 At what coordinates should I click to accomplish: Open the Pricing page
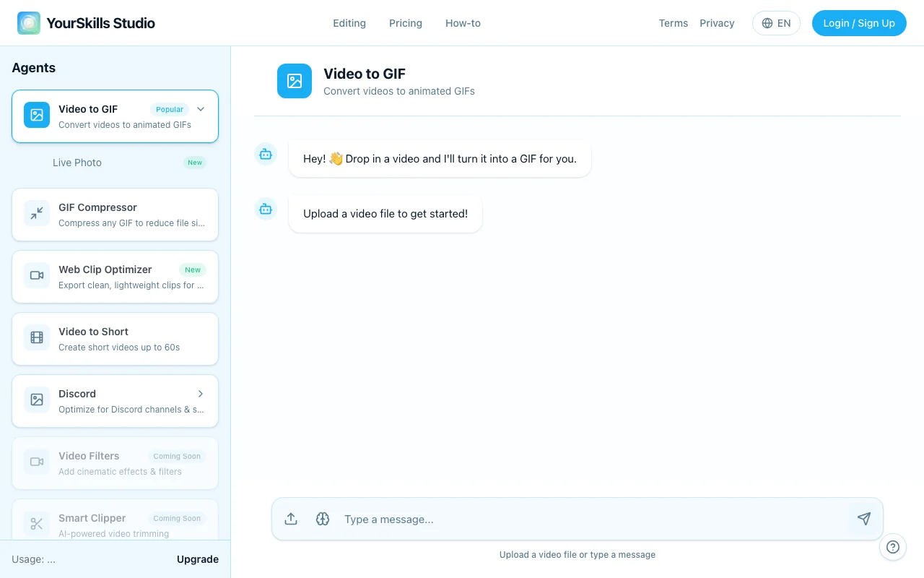click(406, 23)
